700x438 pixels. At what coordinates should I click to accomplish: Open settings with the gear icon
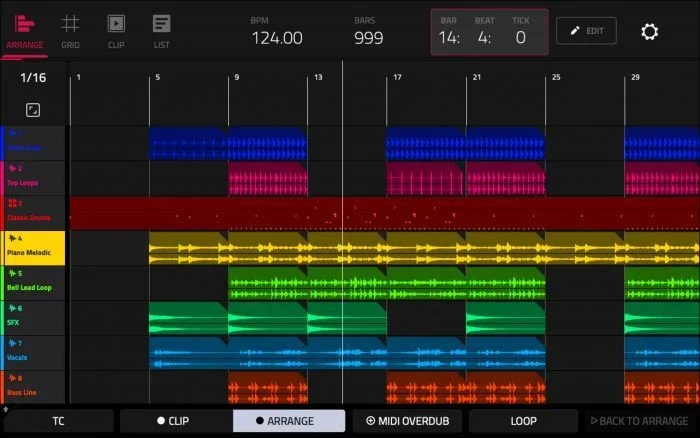[x=649, y=31]
